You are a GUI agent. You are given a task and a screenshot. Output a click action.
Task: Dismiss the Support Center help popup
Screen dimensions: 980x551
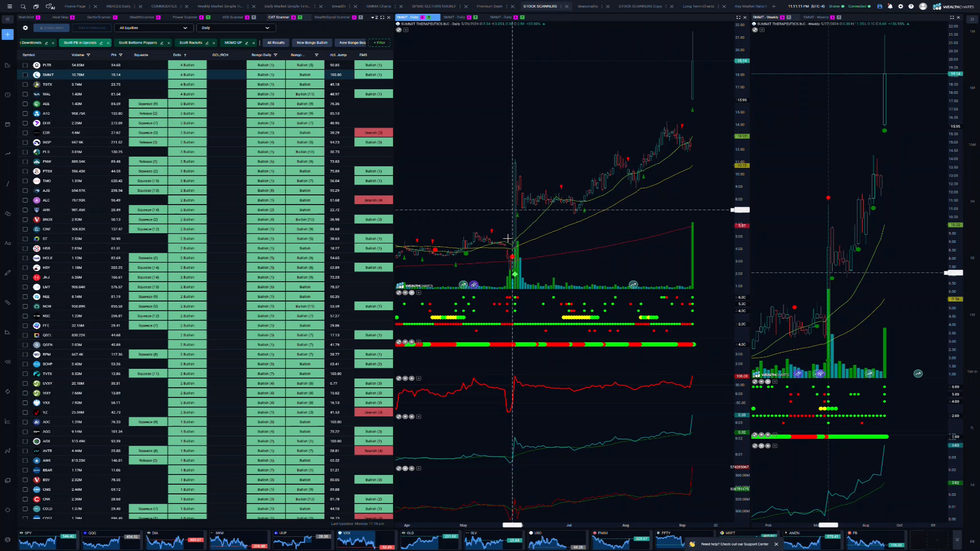(776, 544)
